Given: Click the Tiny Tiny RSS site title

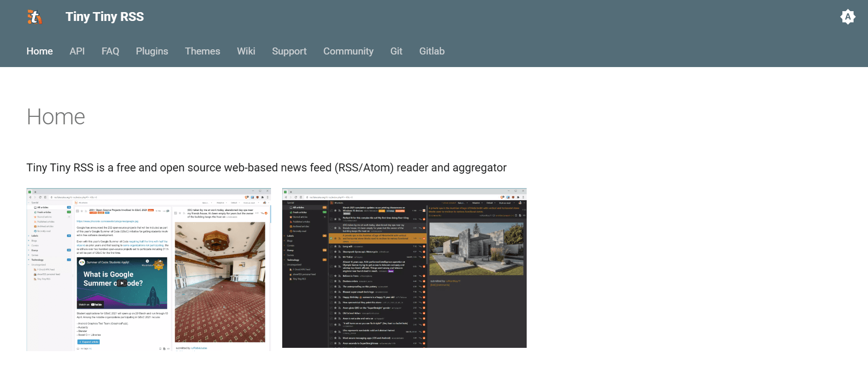Looking at the screenshot, I should coord(104,17).
